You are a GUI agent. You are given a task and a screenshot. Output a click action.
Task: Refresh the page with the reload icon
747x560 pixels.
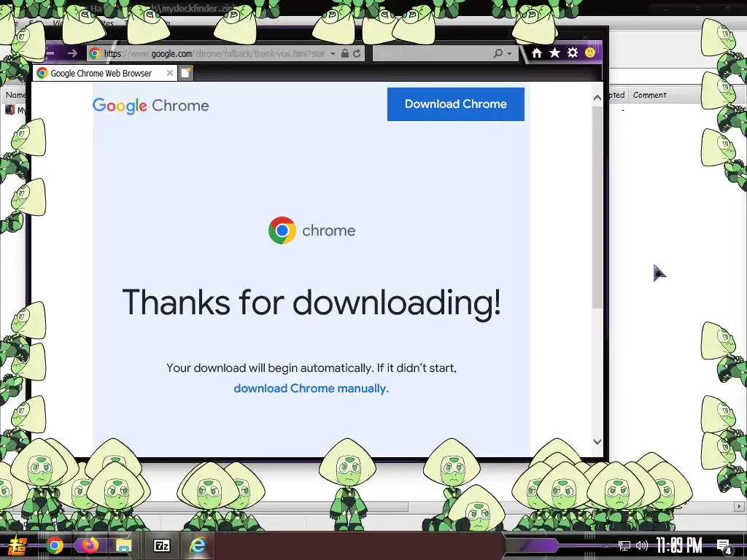[357, 53]
